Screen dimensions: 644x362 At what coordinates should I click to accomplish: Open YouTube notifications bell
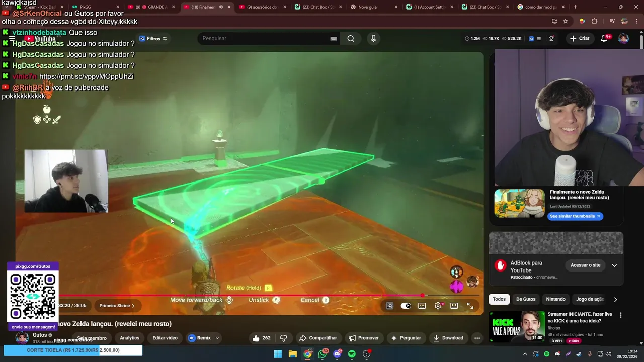tap(605, 38)
